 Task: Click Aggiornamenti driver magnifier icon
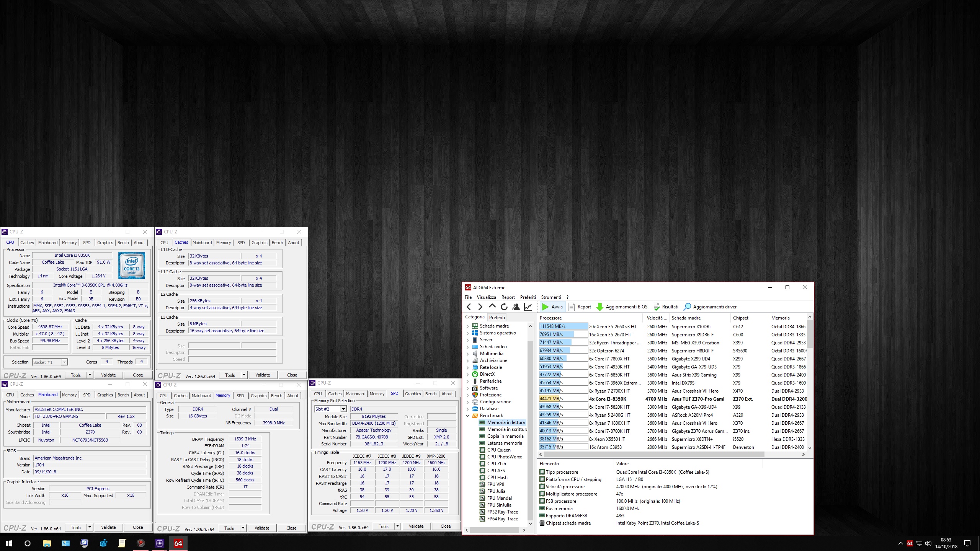[687, 306]
